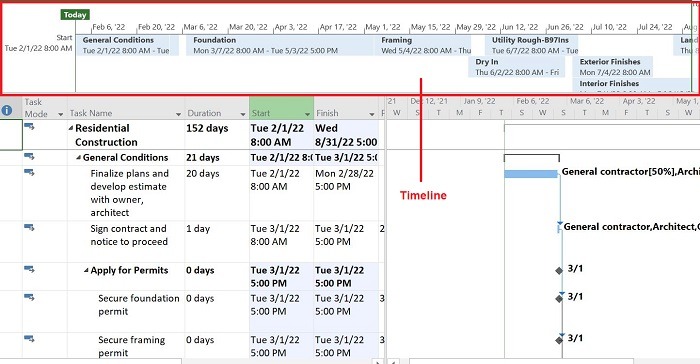The image size is (700, 364).
Task: Select General Conditions bar on timeline
Action: coord(128,45)
